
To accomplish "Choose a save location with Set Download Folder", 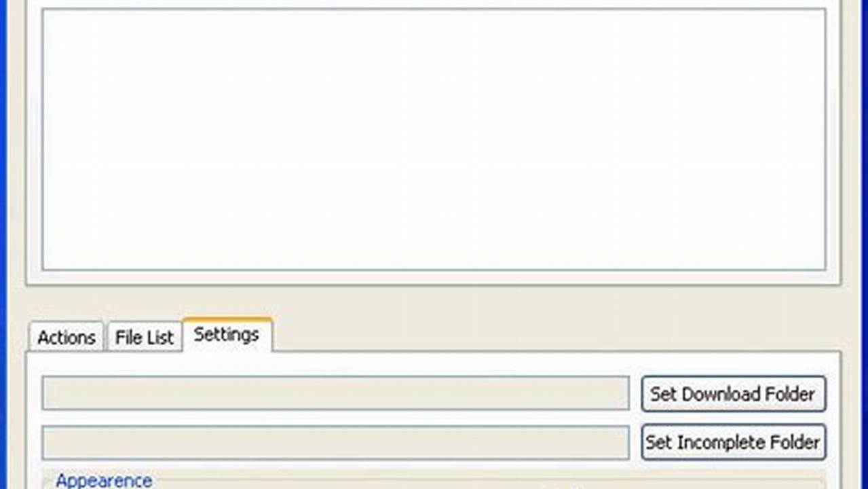I will [733, 394].
